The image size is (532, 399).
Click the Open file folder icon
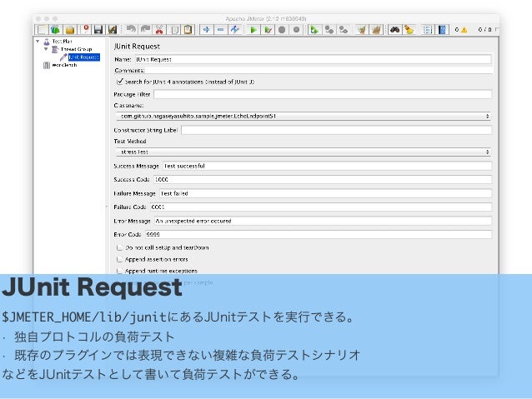70,30
